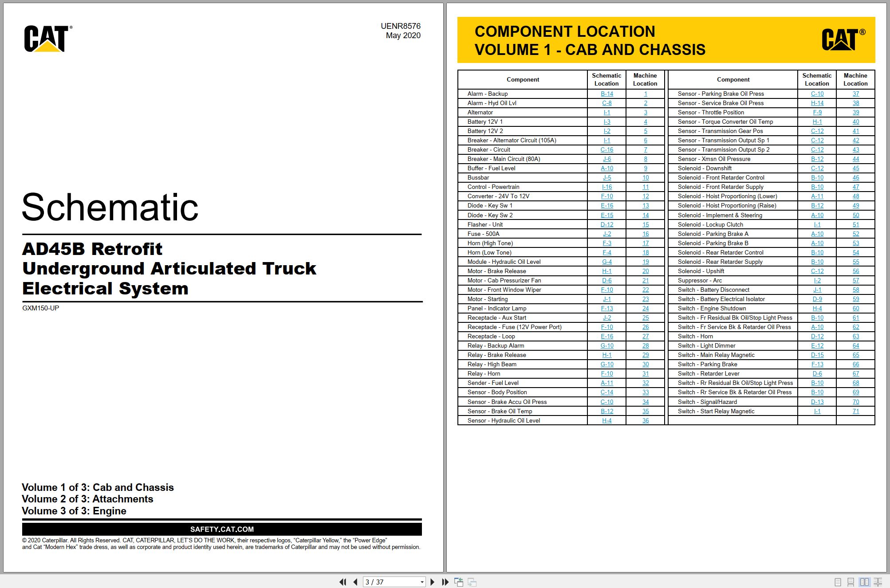Click machine location 63 for Switch - Horn
The width and height of the screenshot is (890, 588).
click(855, 336)
